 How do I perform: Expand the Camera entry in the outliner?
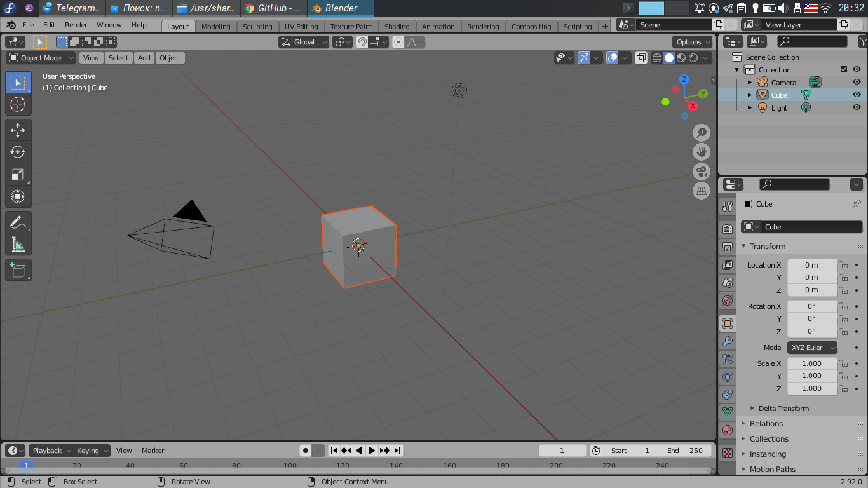[750, 82]
